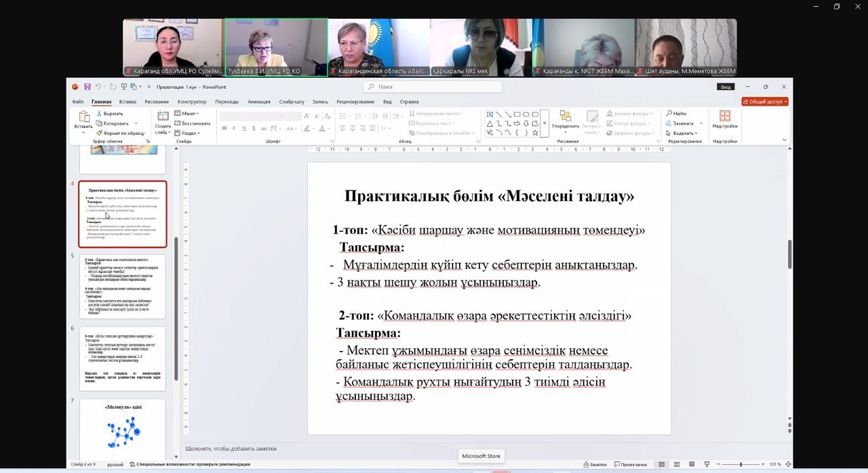Switch to Slide Sorter view in status bar
Image resolution: width=868 pixels, height=473 pixels.
(x=676, y=464)
